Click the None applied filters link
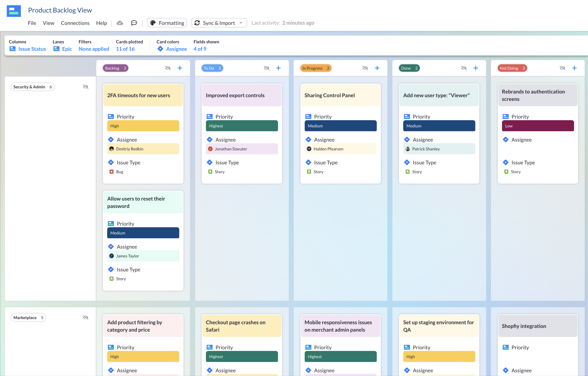 tap(94, 49)
